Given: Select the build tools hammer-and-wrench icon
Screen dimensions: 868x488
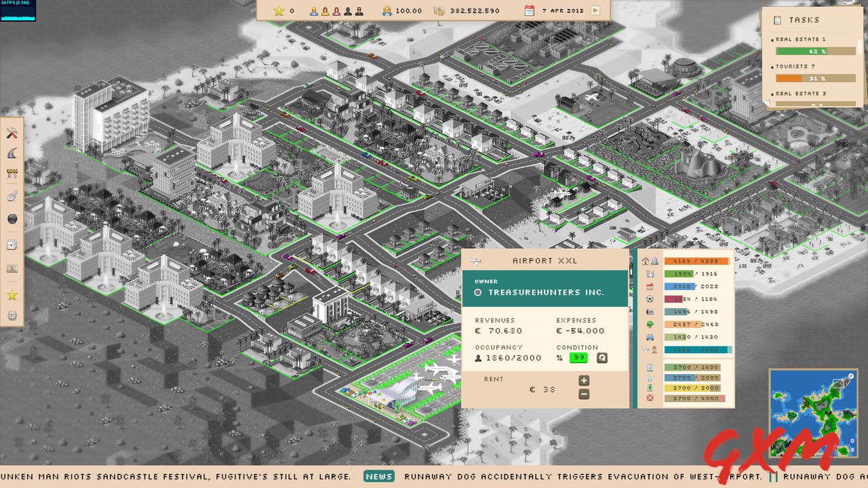Looking at the screenshot, I should [12, 133].
